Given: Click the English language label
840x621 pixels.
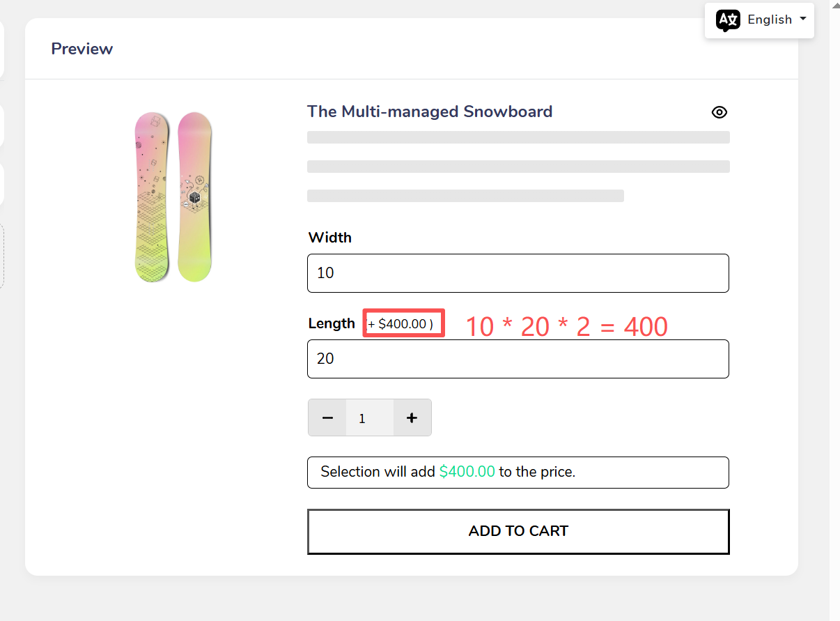Looking at the screenshot, I should [x=769, y=20].
